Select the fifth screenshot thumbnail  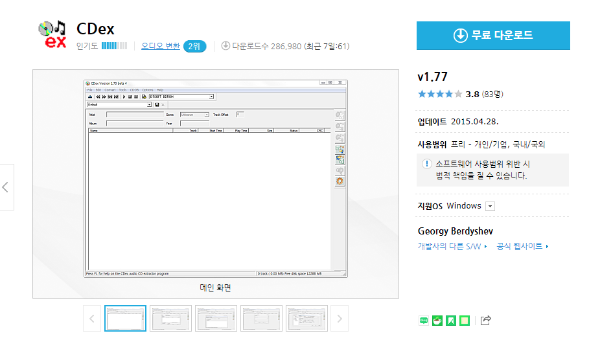pyautogui.click(x=307, y=318)
